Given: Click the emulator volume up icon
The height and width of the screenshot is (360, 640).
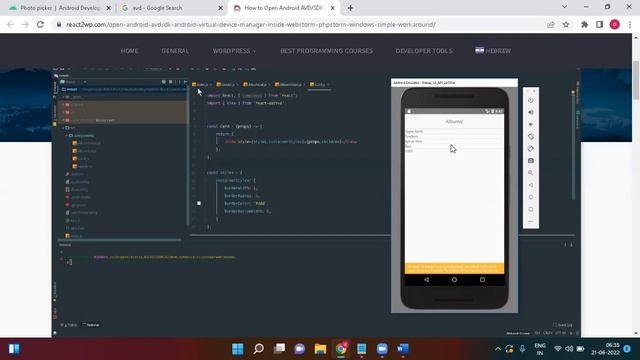Looking at the screenshot, I should 531,112.
